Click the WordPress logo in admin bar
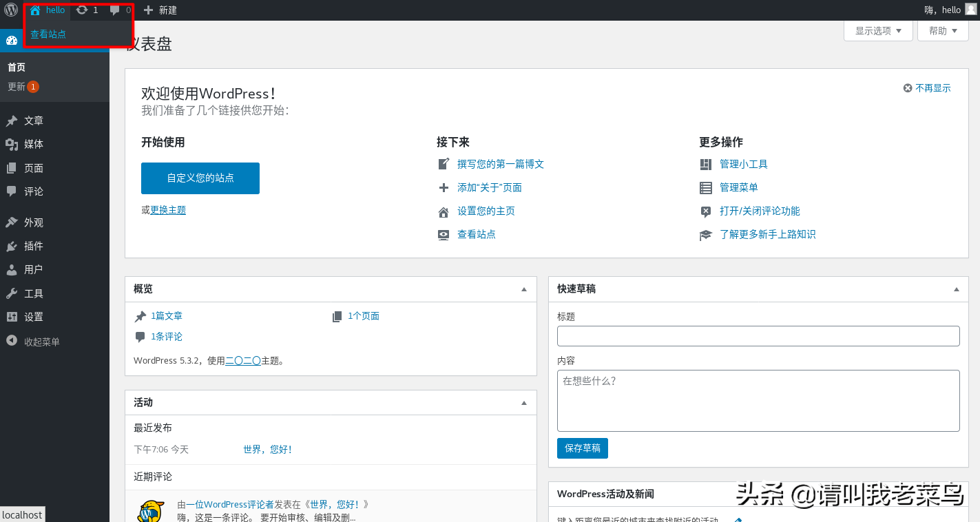The image size is (980, 522). coord(11,10)
